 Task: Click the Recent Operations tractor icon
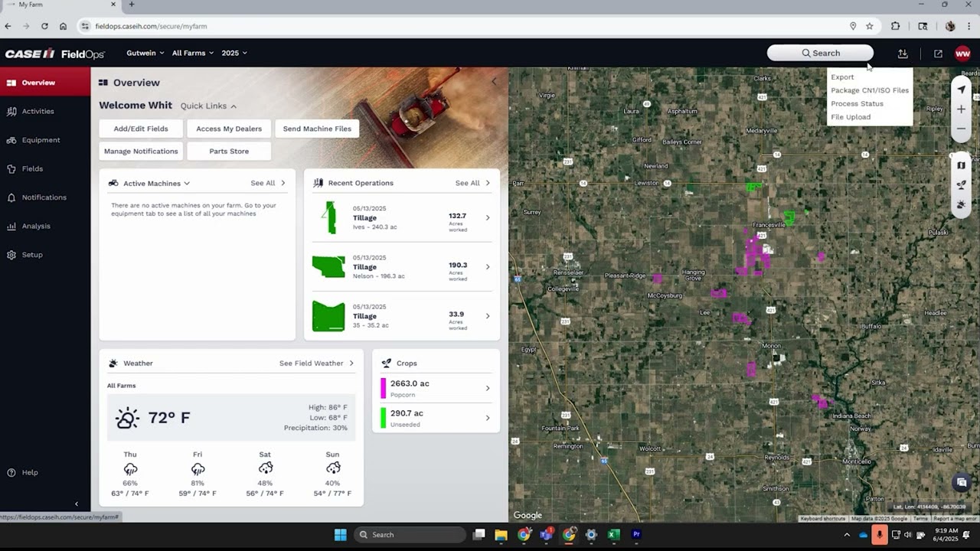318,183
